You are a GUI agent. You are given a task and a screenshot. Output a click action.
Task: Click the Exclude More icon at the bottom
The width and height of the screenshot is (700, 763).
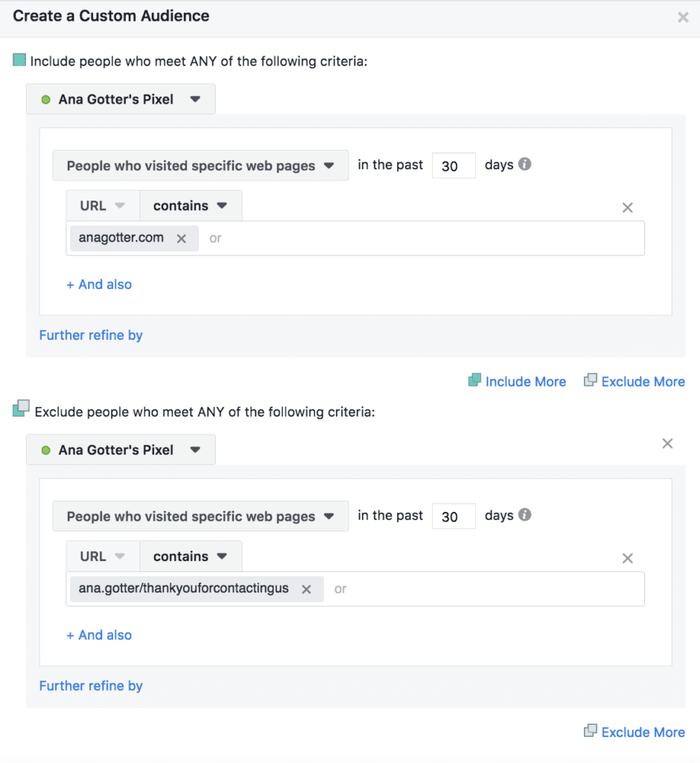pyautogui.click(x=591, y=732)
